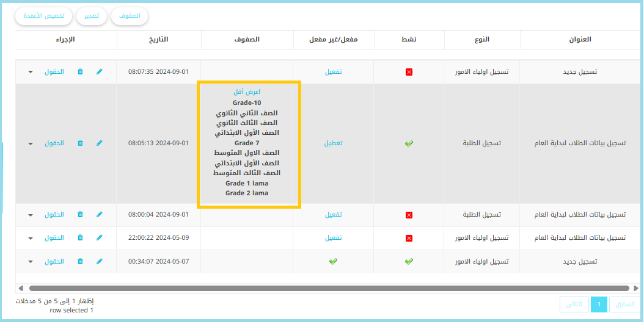
Task: Expand the dropdown caret in the 2024-05-07 row
Action: (x=31, y=261)
